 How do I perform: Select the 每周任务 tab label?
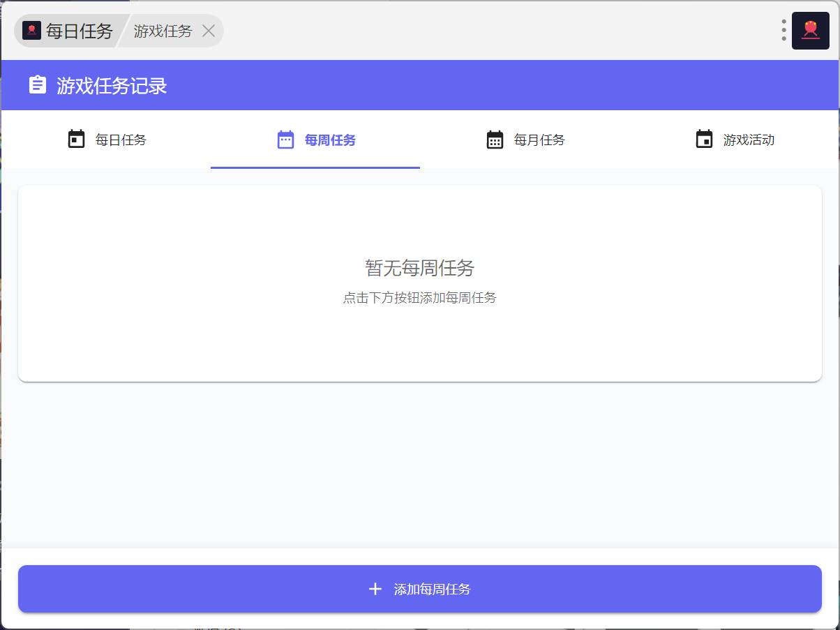point(330,140)
